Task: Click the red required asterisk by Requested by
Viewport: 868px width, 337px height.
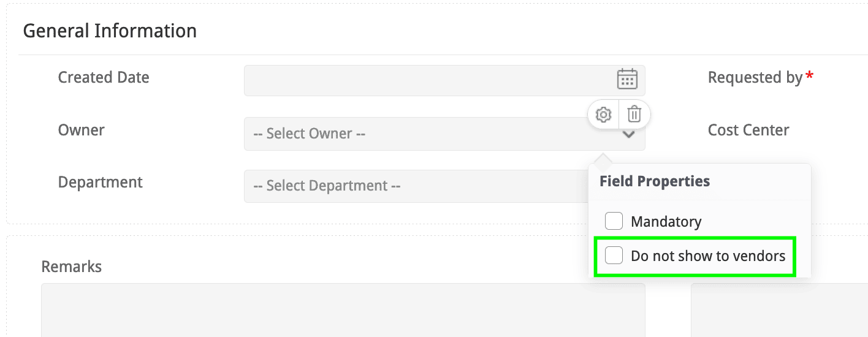Action: [x=810, y=77]
